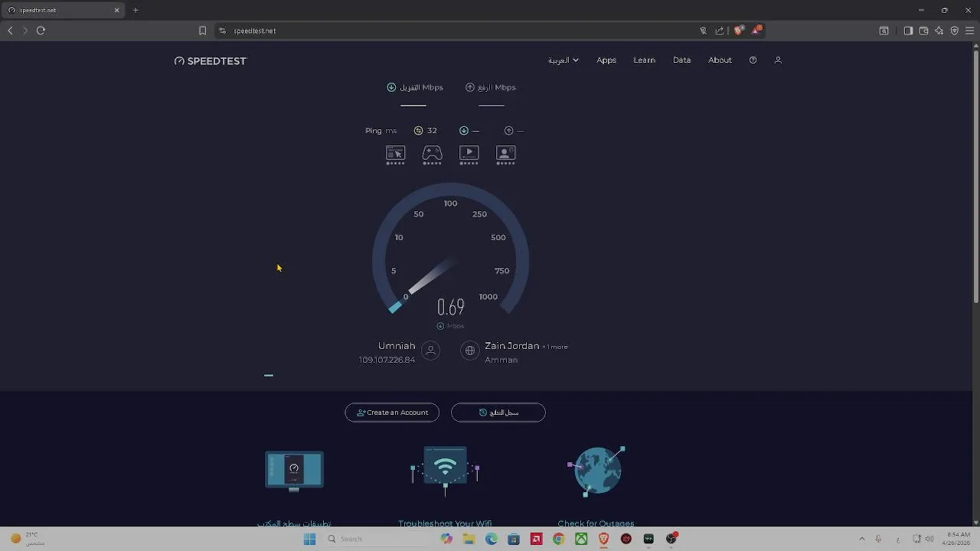Viewport: 980px width, 551px height.
Task: Click the taskbar volume speaker icon
Action: (x=929, y=539)
